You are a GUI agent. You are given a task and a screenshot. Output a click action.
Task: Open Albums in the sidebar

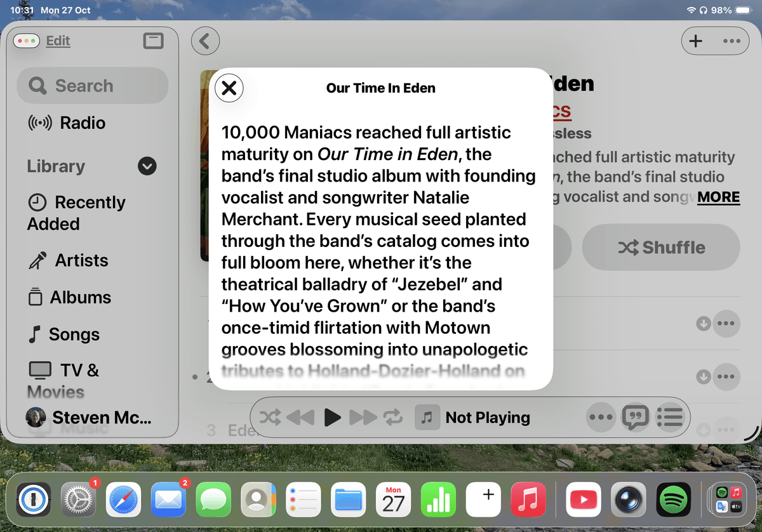point(70,297)
